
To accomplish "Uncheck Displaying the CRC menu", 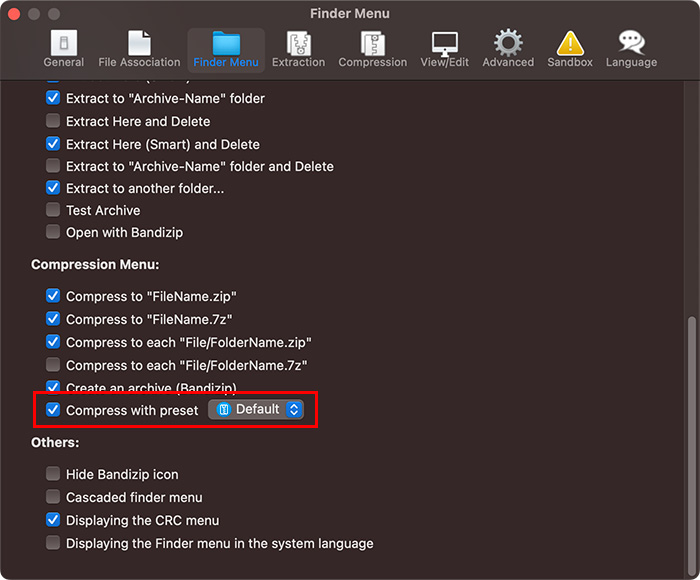I will (54, 520).
